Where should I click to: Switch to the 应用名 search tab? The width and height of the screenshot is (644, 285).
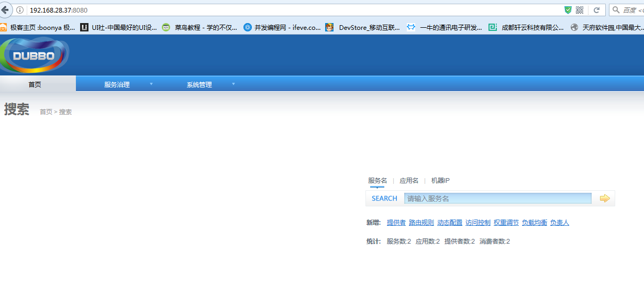409,181
